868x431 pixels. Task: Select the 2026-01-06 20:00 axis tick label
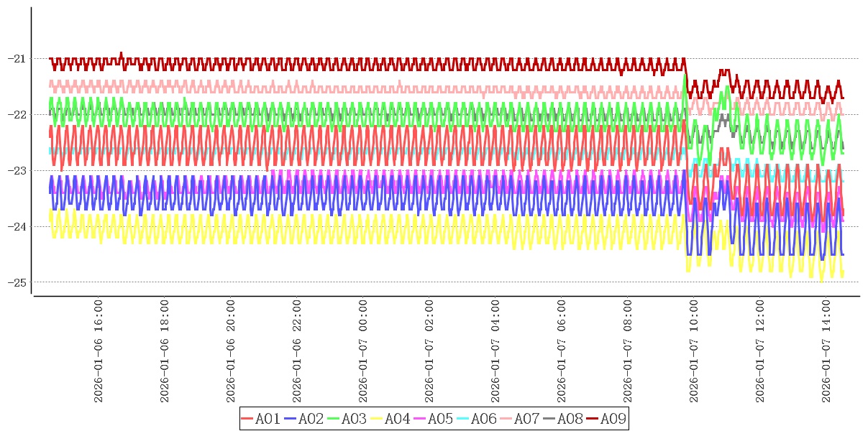[x=231, y=352]
